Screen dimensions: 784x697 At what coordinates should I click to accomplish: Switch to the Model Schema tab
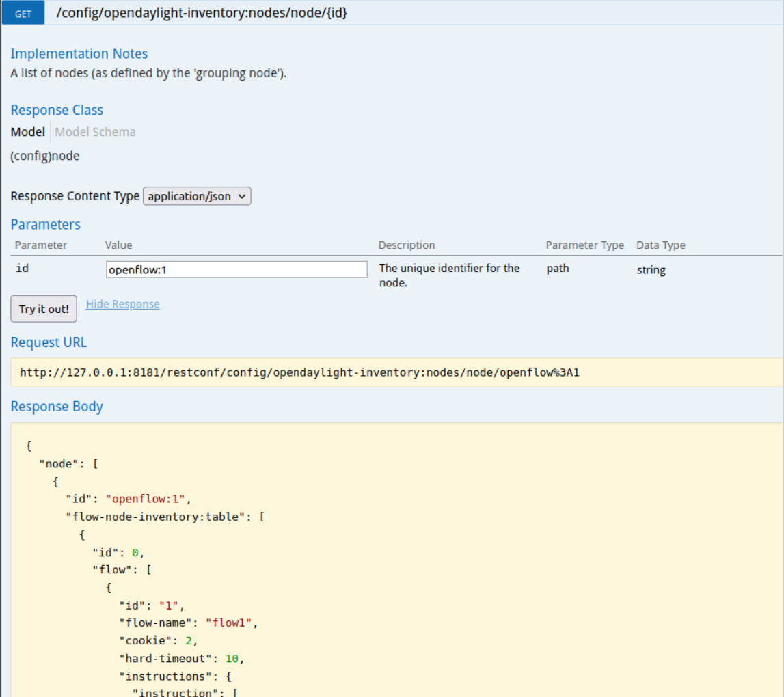pyautogui.click(x=95, y=132)
